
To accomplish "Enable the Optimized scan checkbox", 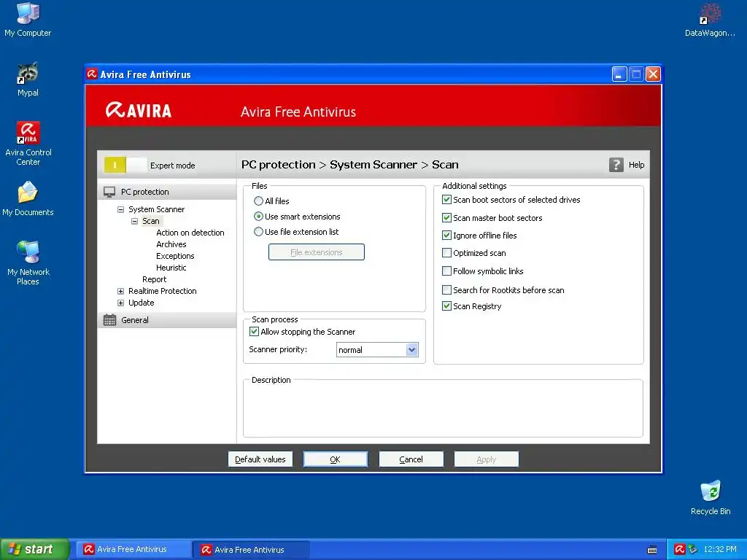I will pyautogui.click(x=446, y=253).
